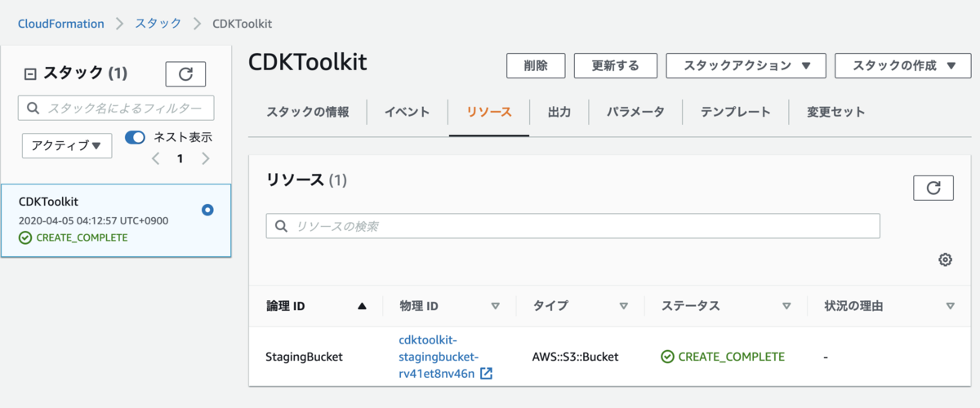Click 更新する button
The width and height of the screenshot is (980, 408).
(616, 66)
